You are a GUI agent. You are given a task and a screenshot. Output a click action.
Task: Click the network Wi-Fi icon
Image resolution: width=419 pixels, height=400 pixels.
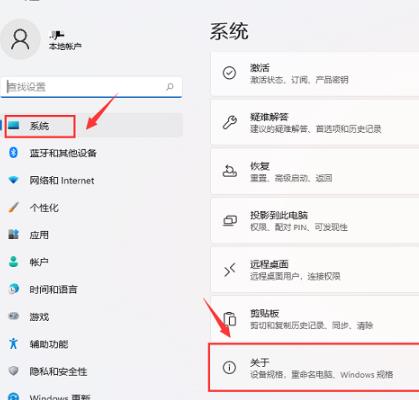(13, 180)
